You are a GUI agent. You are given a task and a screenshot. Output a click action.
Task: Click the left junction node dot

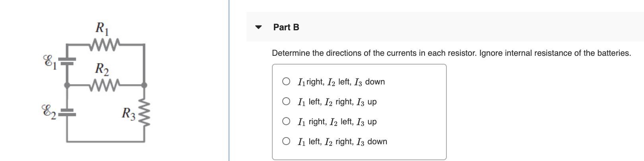pos(67,85)
